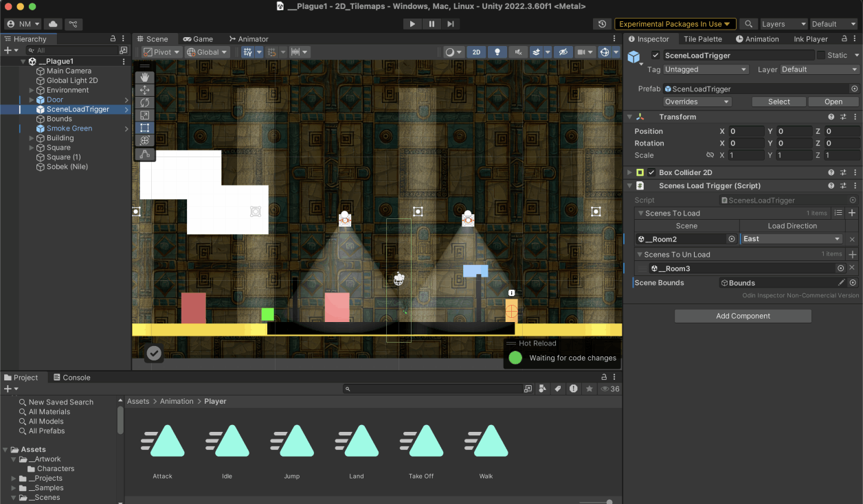Toggle 2D view mode
863x504 pixels.
476,52
